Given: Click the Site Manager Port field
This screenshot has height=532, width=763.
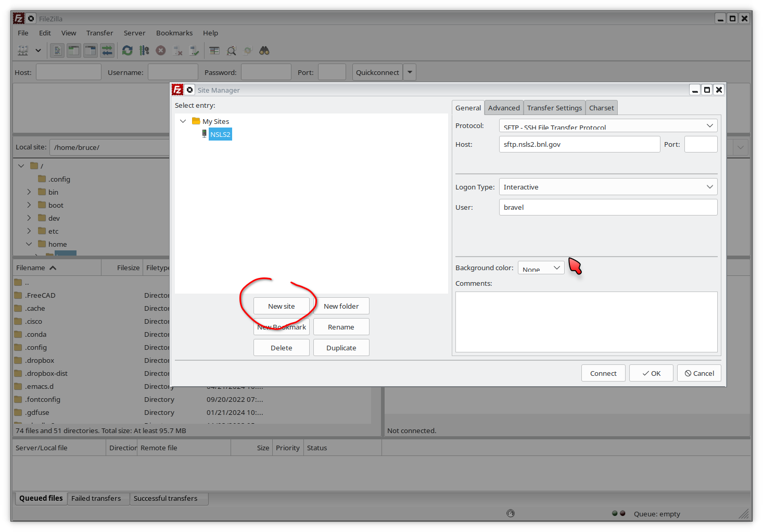Looking at the screenshot, I should 701,144.
